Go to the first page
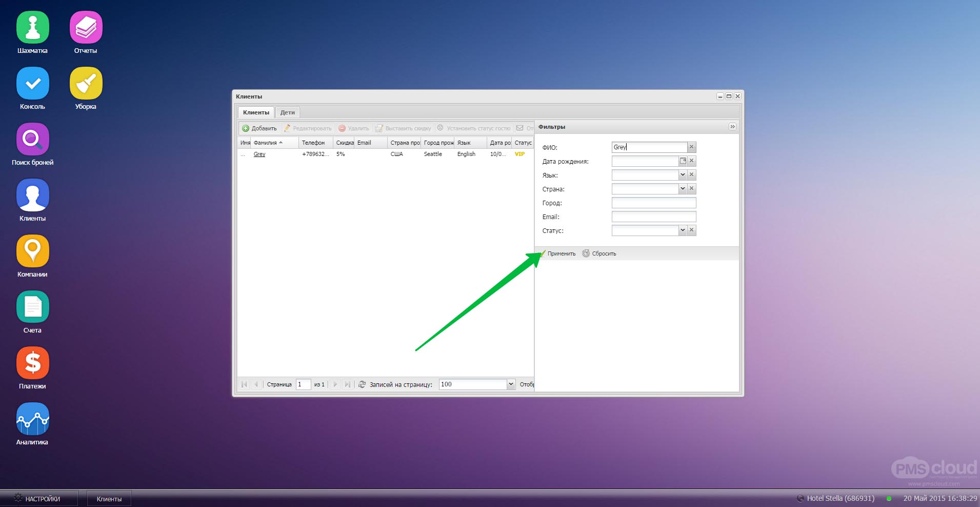The image size is (980, 507). point(245,384)
